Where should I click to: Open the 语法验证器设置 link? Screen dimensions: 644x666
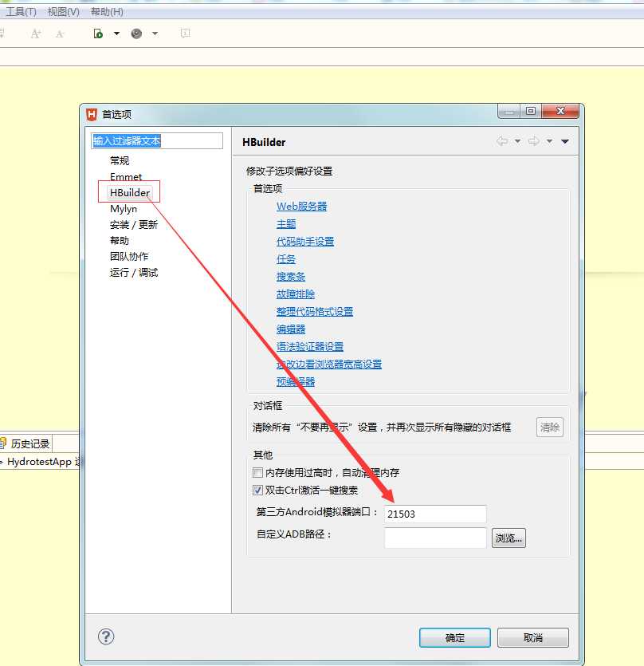pyautogui.click(x=310, y=347)
